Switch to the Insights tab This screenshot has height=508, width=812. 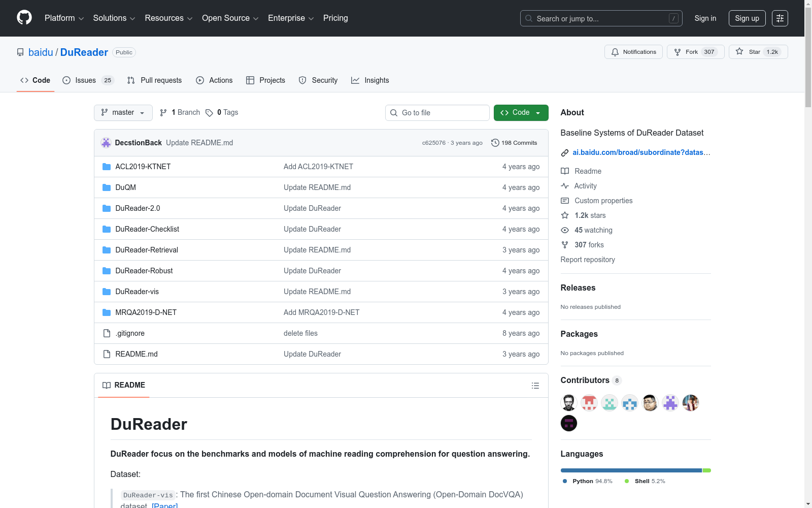(370, 80)
